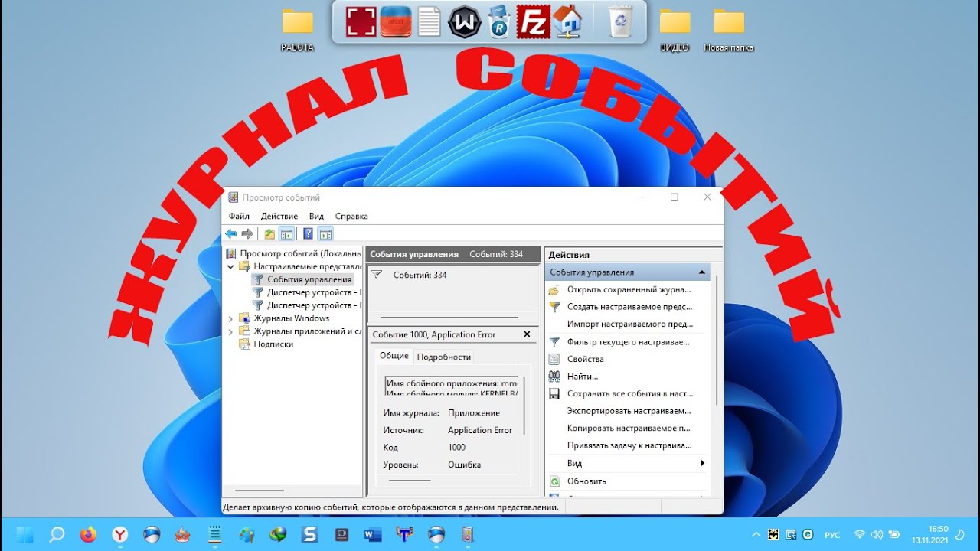Collapse События управления section in Actions pane

[702, 272]
